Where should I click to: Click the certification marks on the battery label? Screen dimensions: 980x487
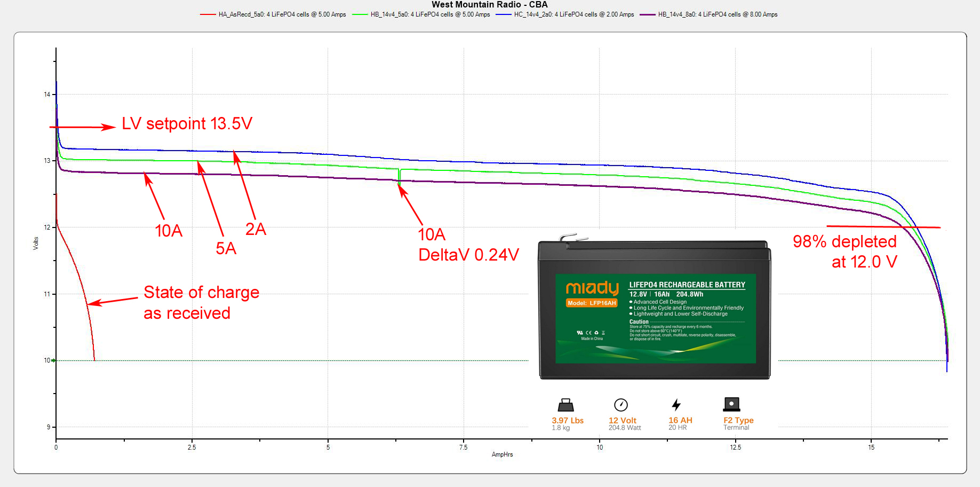[x=591, y=333]
